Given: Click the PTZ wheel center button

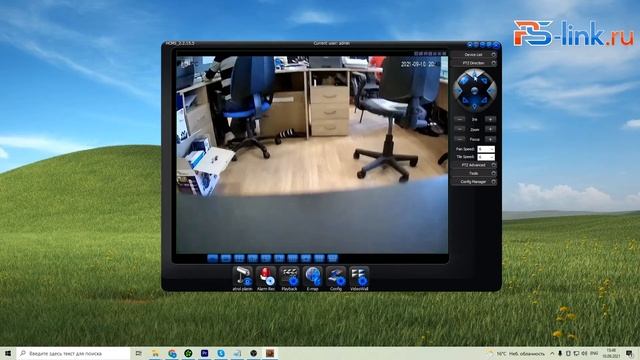Looking at the screenshot, I should (x=474, y=91).
